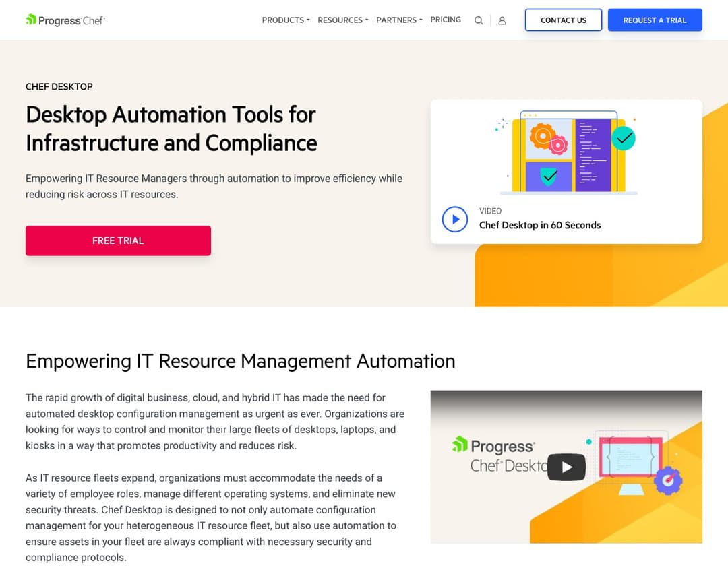Click the pink monitor graphic in video thumbnail
This screenshot has height=582, width=728.
pos(631,457)
